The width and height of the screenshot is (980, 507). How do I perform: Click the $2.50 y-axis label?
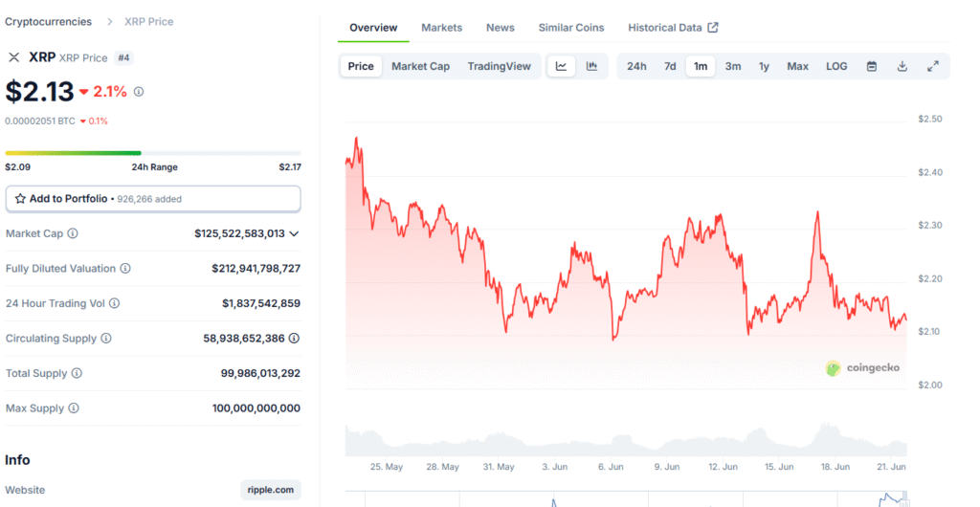click(930, 120)
